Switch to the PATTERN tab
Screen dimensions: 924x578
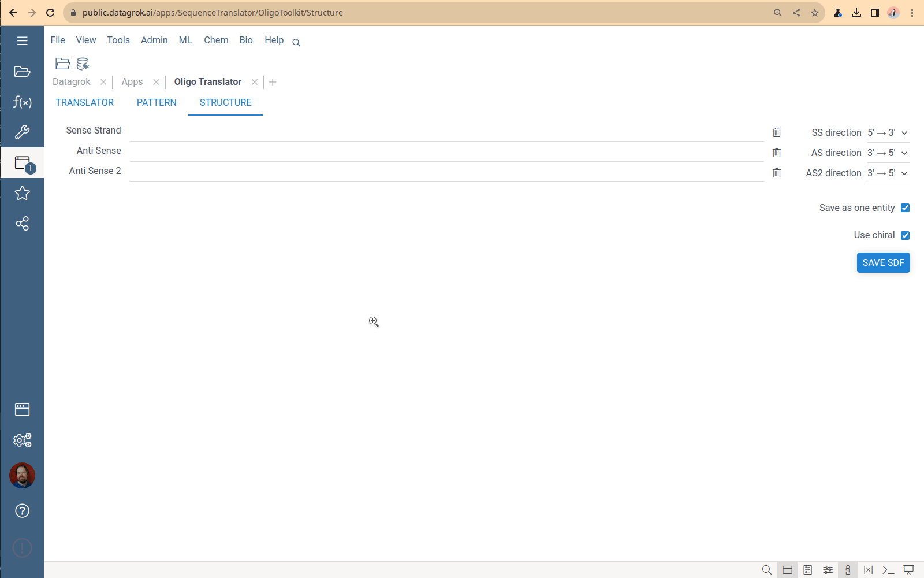click(x=157, y=102)
